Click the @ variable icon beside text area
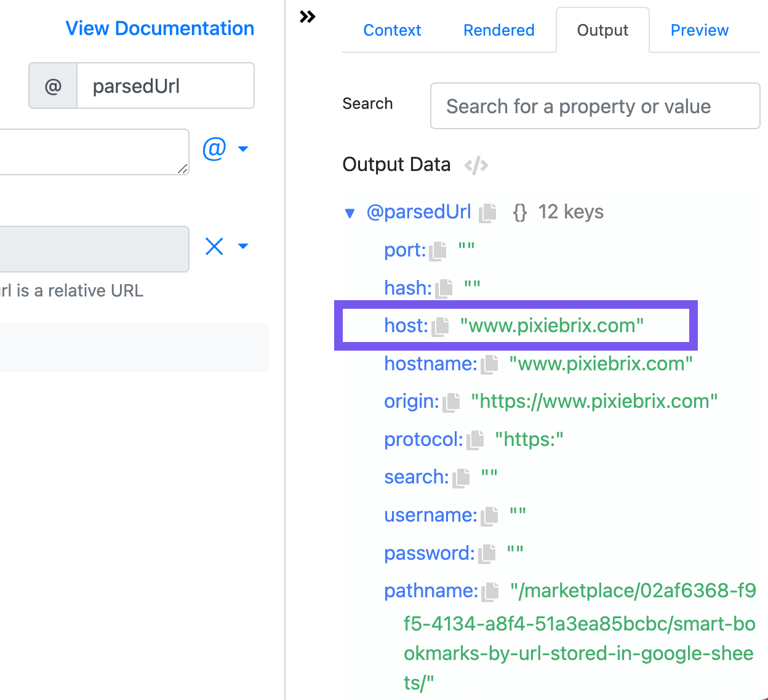The height and width of the screenshot is (700, 768). [214, 149]
